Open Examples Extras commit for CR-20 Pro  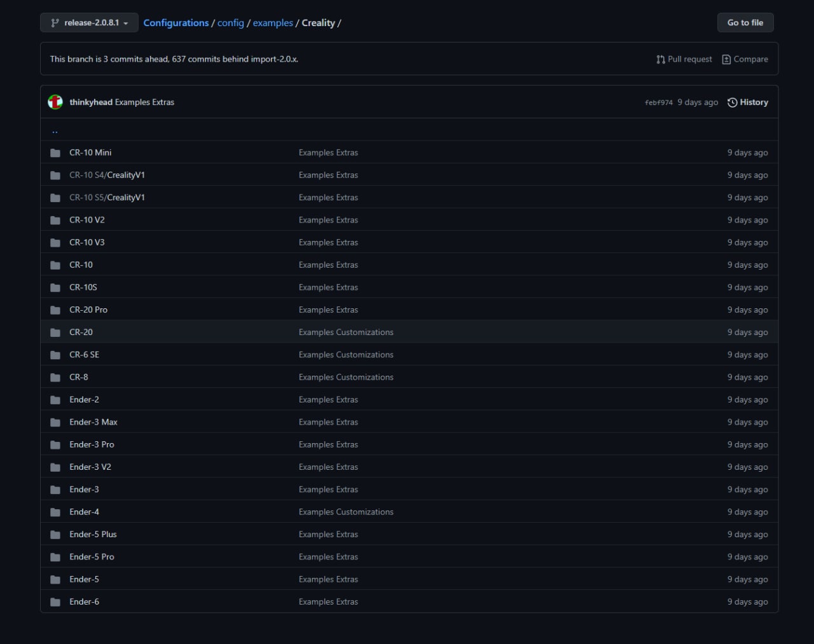click(x=328, y=310)
